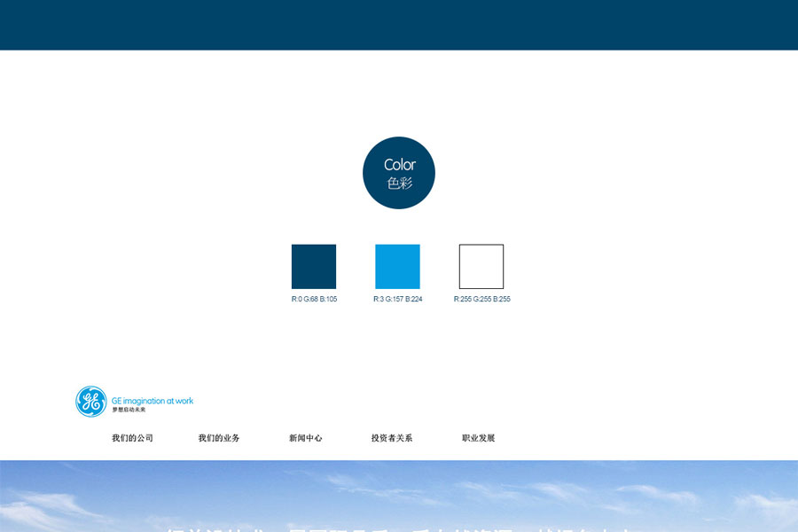Select 投资者关系 in the nav bar
Viewport: 798px width, 532px height.
click(x=392, y=438)
